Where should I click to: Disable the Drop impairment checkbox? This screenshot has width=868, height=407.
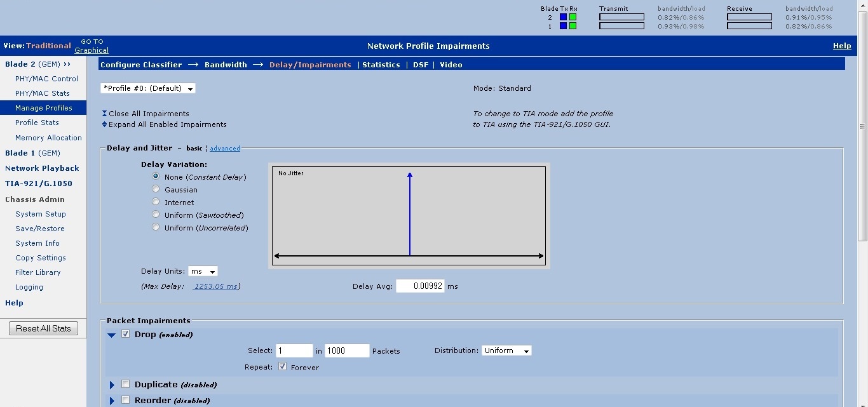click(125, 334)
